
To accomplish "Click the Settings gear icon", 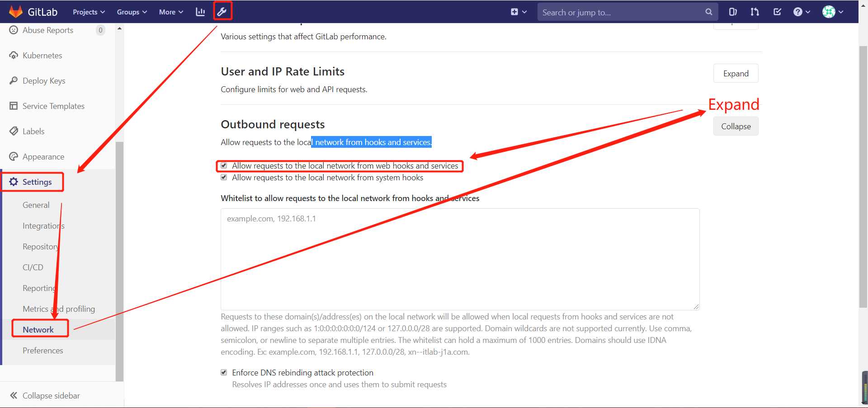I will 14,182.
